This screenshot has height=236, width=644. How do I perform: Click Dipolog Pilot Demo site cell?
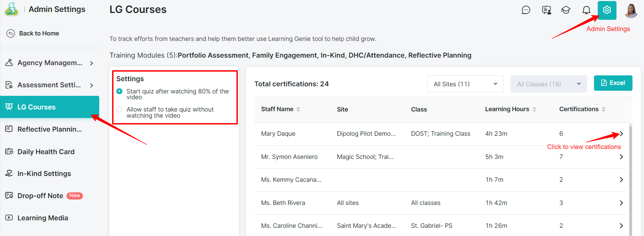point(366,134)
